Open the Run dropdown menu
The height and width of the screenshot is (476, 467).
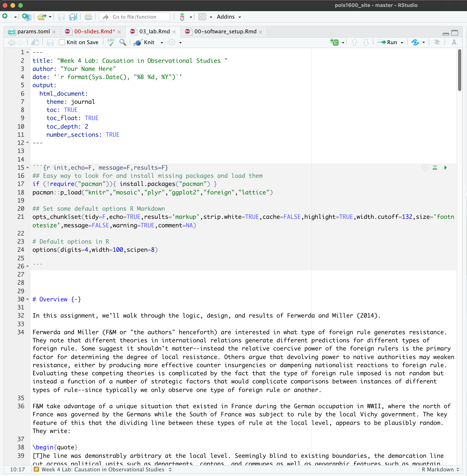tap(402, 42)
